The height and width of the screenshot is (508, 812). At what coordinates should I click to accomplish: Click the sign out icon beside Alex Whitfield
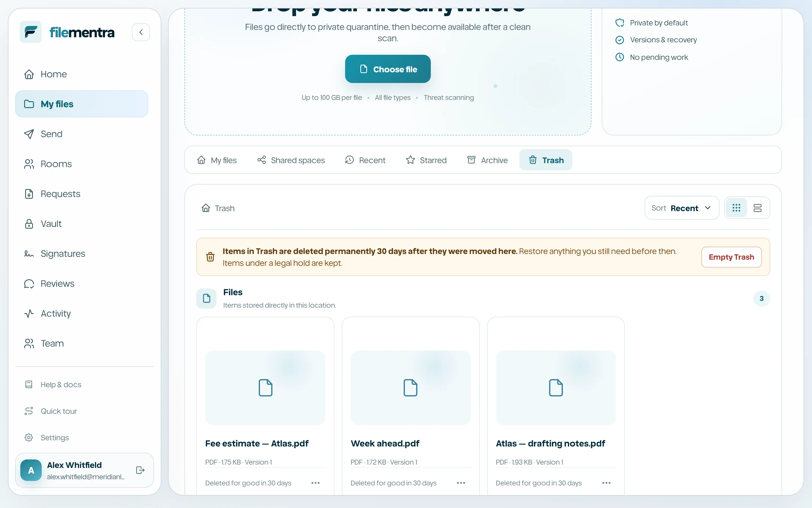tap(140, 470)
